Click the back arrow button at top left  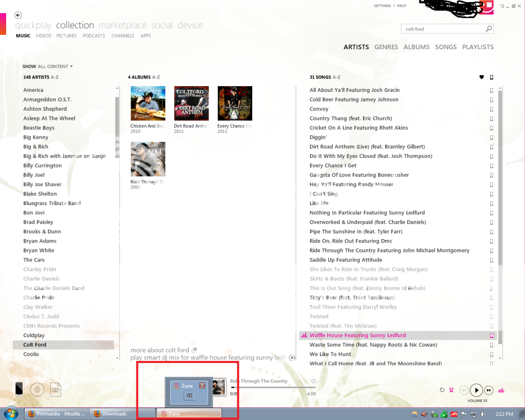pyautogui.click(x=18, y=15)
